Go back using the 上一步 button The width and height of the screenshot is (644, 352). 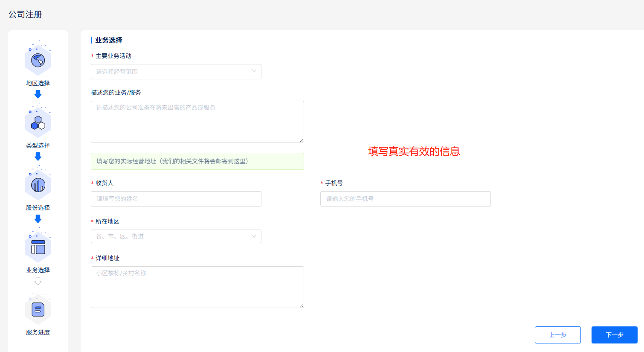click(x=557, y=335)
